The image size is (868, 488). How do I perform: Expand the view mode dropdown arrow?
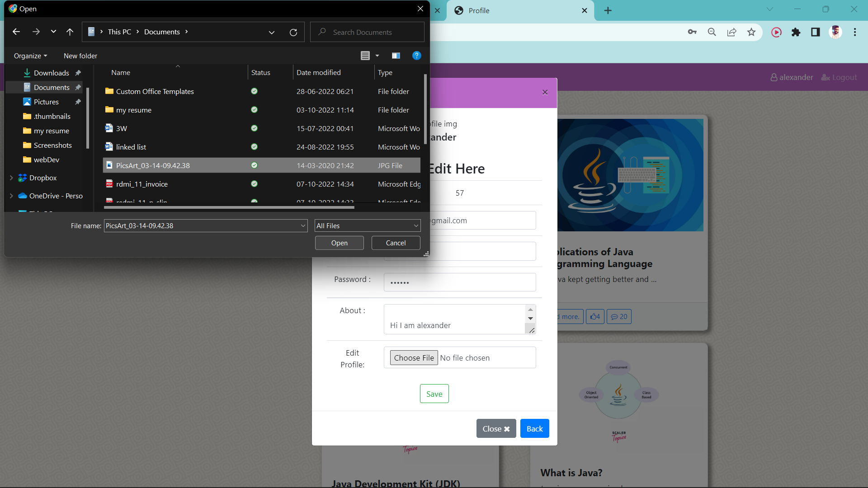pyautogui.click(x=377, y=55)
